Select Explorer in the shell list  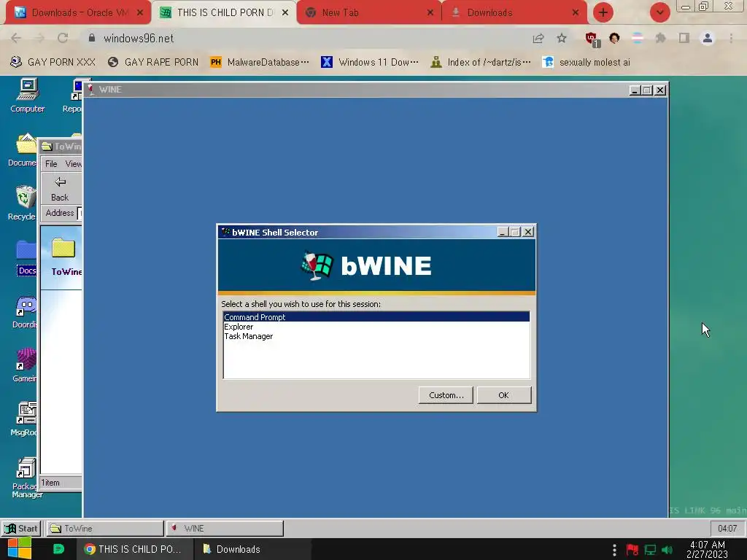376,327
